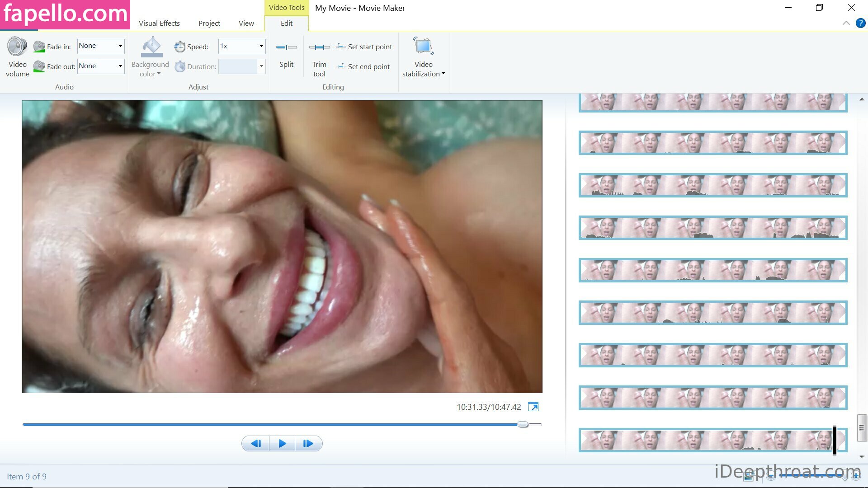Viewport: 868px width, 488px height.
Task: Open the Help question mark icon
Action: click(x=860, y=23)
